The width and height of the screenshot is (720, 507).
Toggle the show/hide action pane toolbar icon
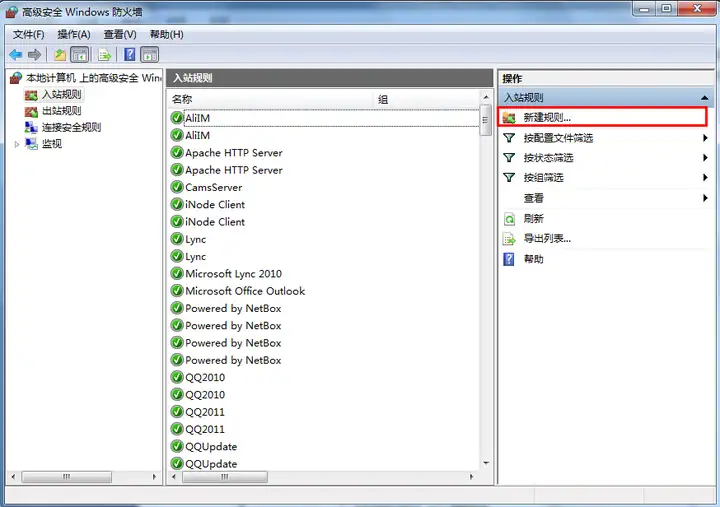tap(150, 55)
